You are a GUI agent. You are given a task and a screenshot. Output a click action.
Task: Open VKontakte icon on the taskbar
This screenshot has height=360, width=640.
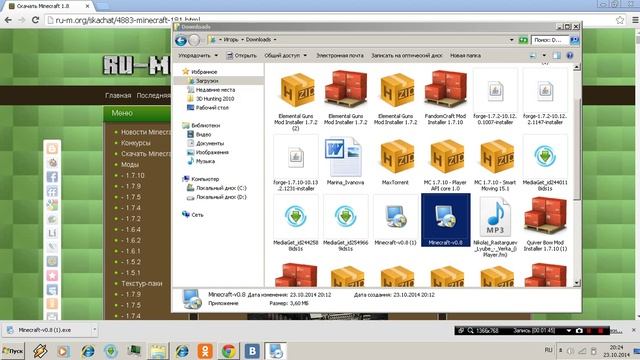pos(252,351)
